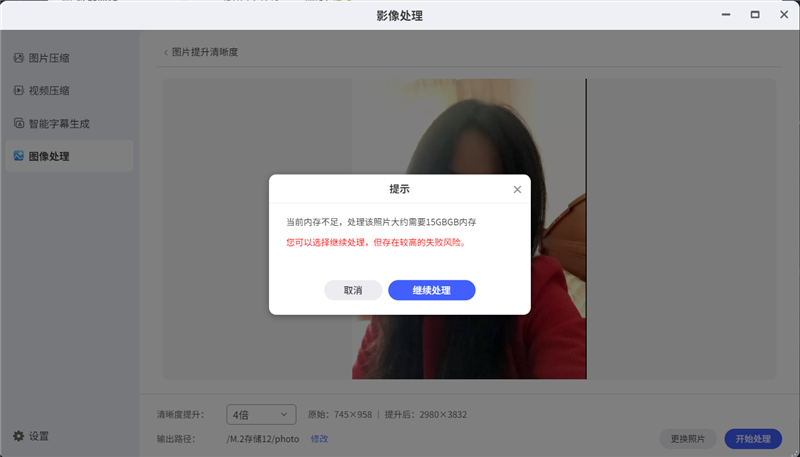Click 修改 to change output path
Screen dimensions: 800x457
click(x=319, y=439)
